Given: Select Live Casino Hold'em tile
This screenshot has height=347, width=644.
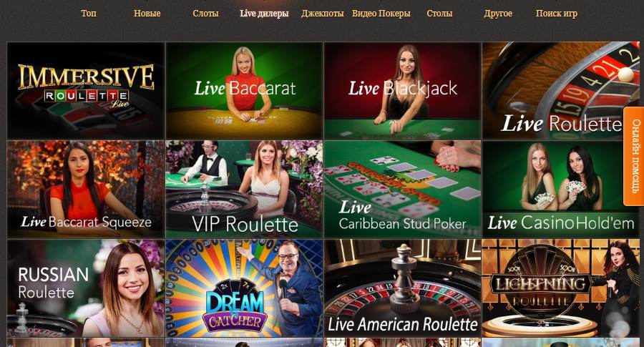Looking at the screenshot, I should coord(560,190).
